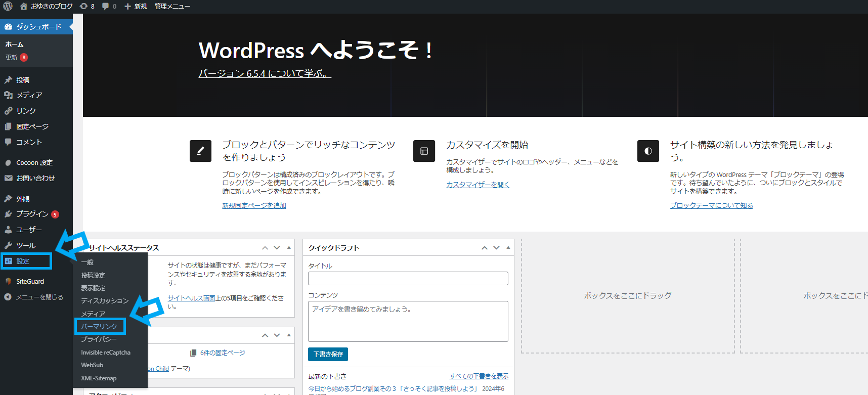Collapse the サイトヘルスステータス panel

point(289,248)
